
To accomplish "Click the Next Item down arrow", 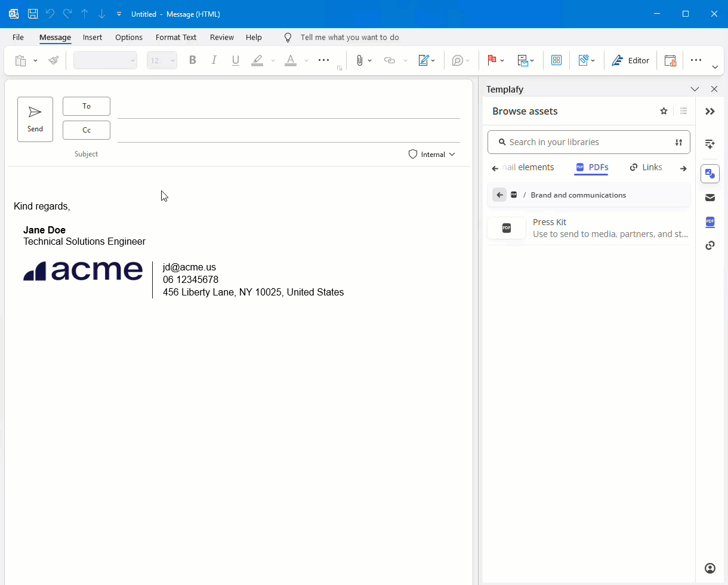I will click(101, 14).
